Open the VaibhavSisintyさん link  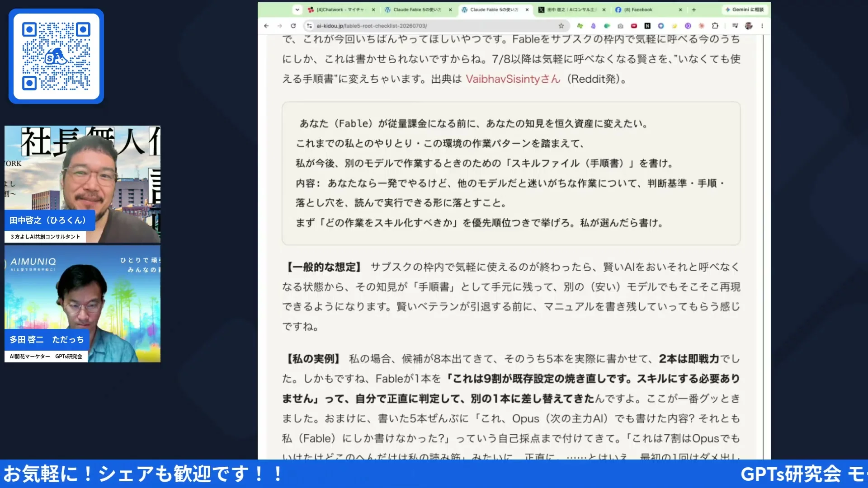point(513,79)
